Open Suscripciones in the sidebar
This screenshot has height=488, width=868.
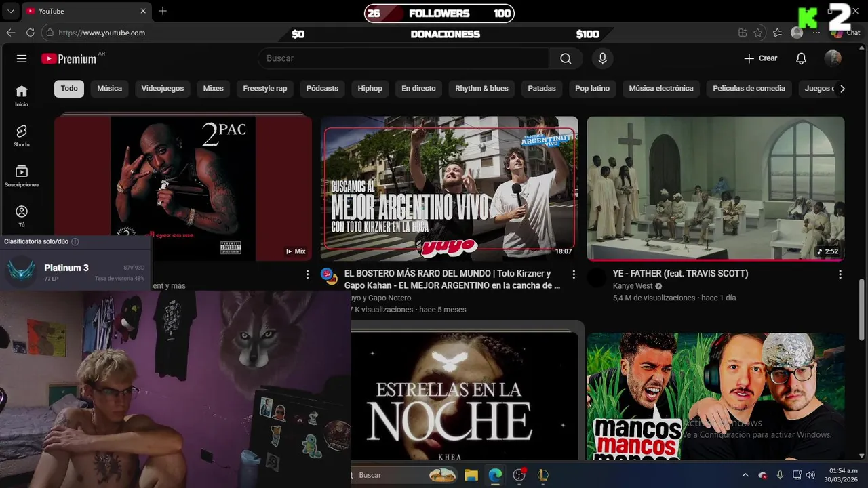click(22, 176)
